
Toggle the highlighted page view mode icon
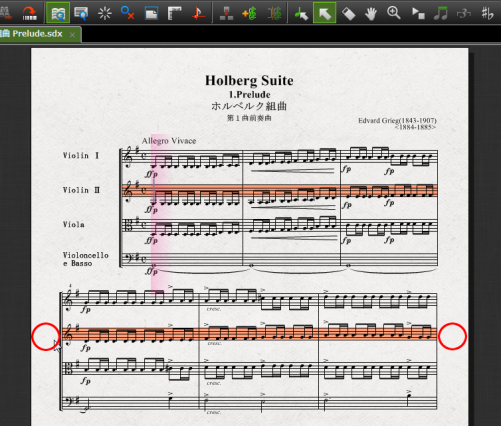click(x=58, y=13)
